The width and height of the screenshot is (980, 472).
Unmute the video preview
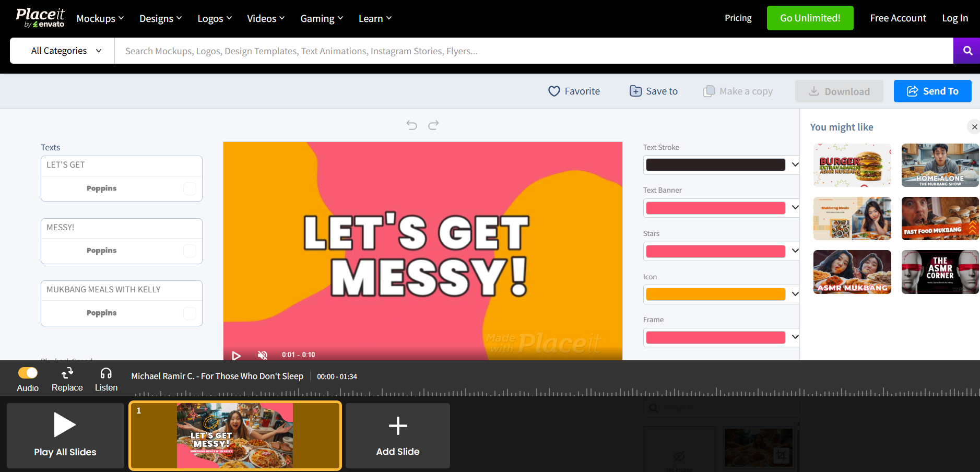(x=263, y=355)
